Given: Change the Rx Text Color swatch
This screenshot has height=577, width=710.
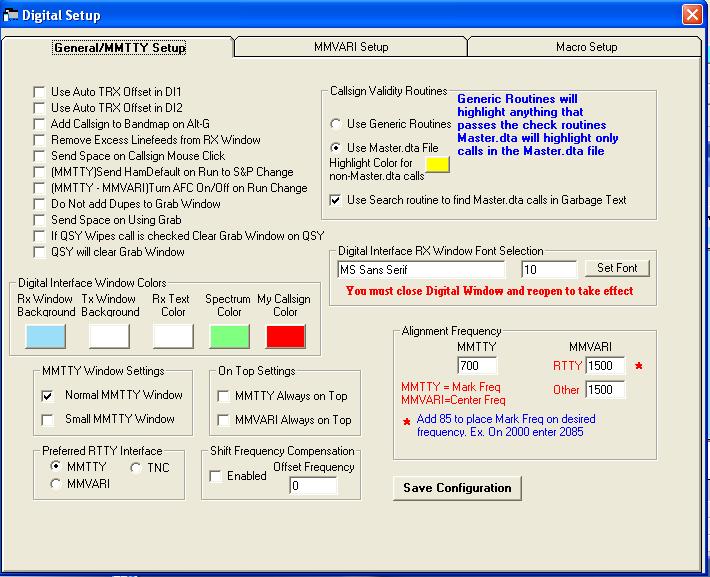Looking at the screenshot, I should (173, 337).
